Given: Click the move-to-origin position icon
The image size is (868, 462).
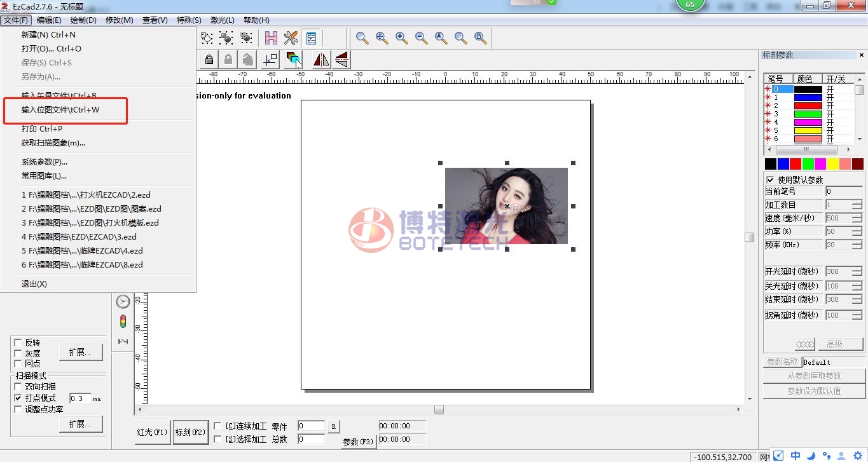Looking at the screenshot, I should pyautogui.click(x=270, y=60).
